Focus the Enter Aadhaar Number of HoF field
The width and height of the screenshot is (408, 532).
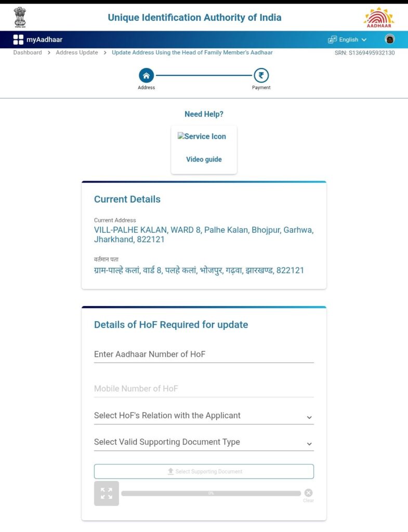pyautogui.click(x=204, y=354)
